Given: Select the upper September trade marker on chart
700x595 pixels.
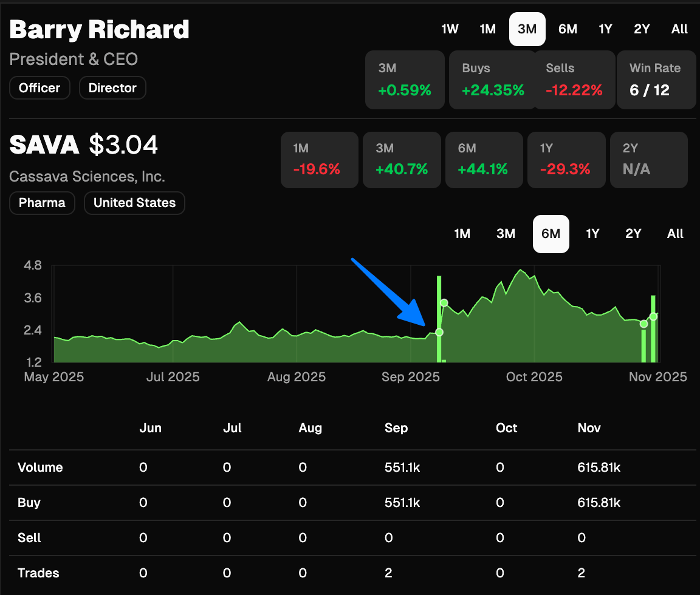Looking at the screenshot, I should pos(444,304).
